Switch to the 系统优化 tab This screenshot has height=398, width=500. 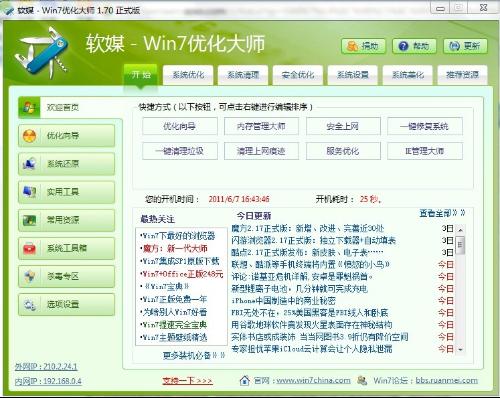[188, 75]
